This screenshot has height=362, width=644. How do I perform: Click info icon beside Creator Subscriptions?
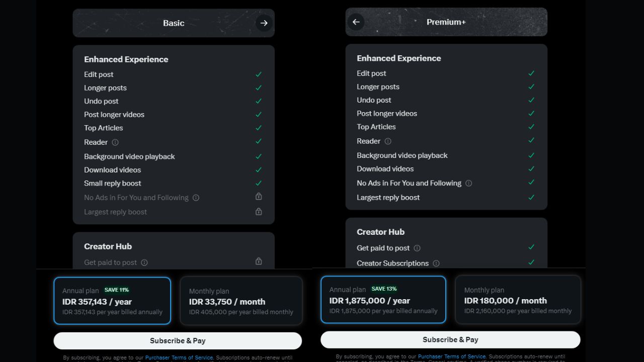(x=436, y=263)
